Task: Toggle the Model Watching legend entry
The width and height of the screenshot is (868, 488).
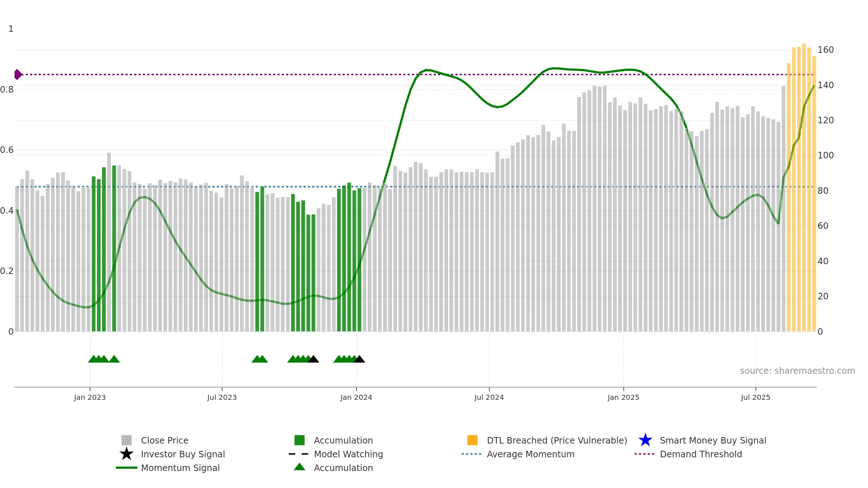Action: point(348,454)
